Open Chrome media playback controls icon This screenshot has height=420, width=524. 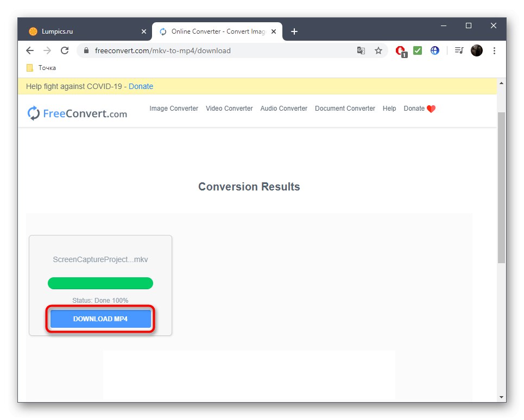click(x=459, y=50)
